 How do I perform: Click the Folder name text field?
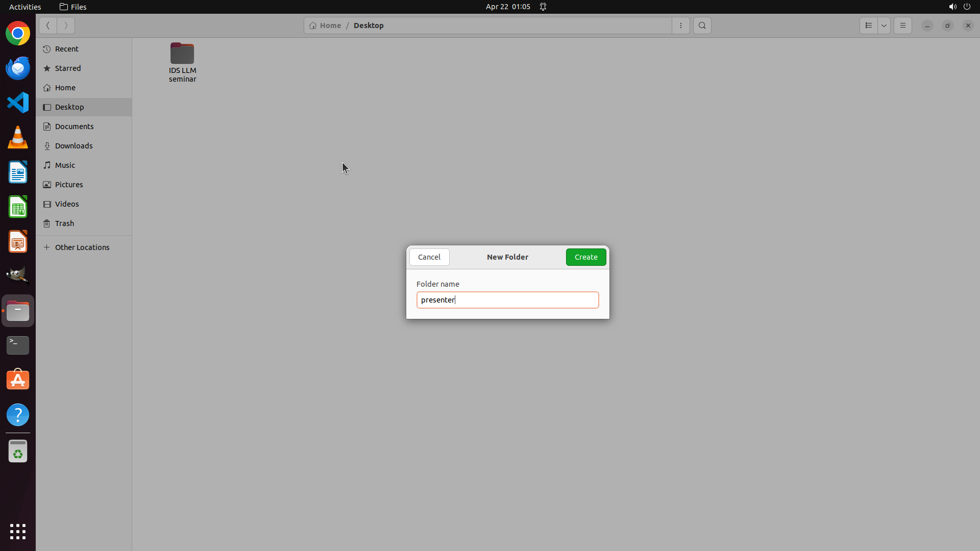507,300
